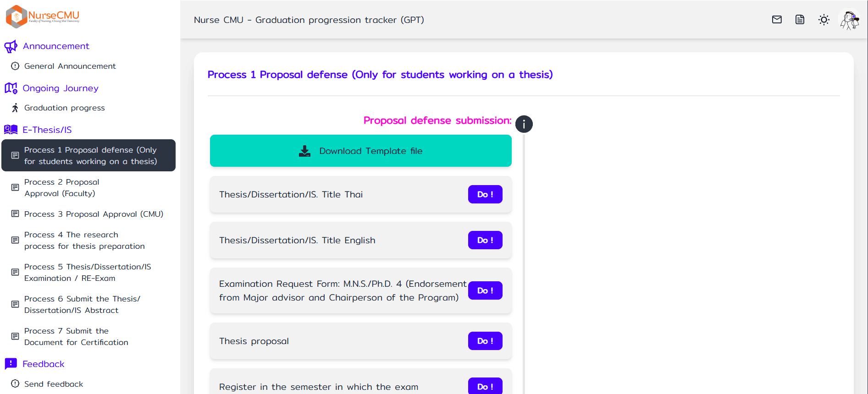The image size is (868, 394).
Task: Click the NurseCMU logo
Action: coord(43,16)
